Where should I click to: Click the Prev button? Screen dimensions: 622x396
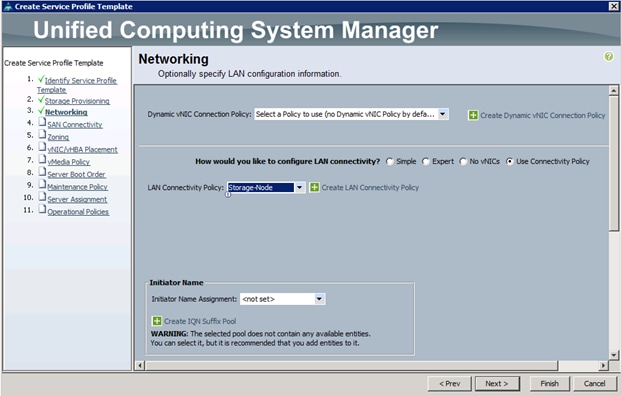point(449,384)
